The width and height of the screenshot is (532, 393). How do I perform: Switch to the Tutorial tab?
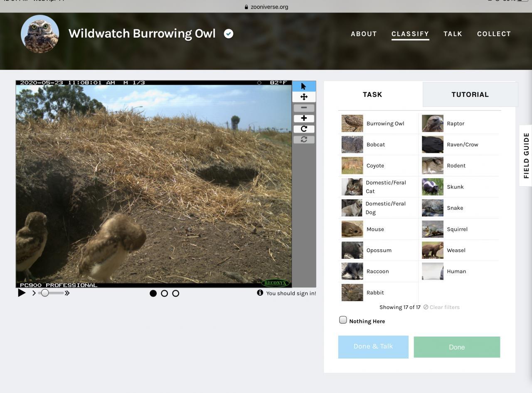point(470,94)
